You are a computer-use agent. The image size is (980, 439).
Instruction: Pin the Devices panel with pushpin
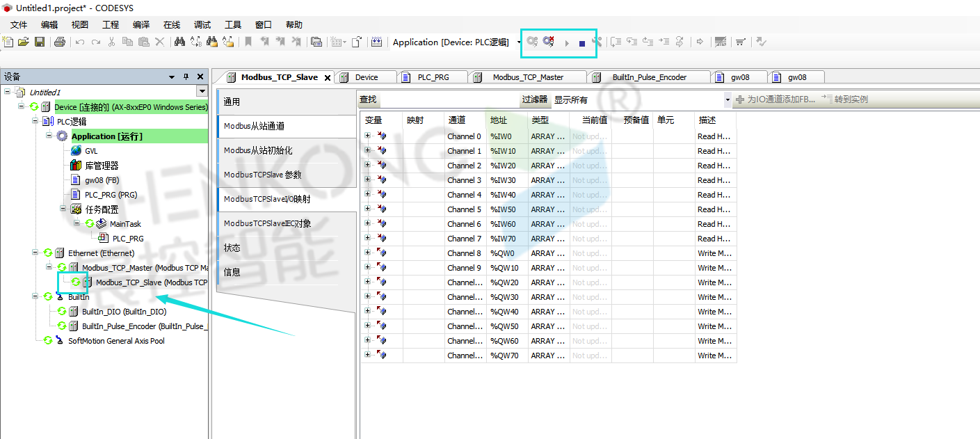coord(186,77)
